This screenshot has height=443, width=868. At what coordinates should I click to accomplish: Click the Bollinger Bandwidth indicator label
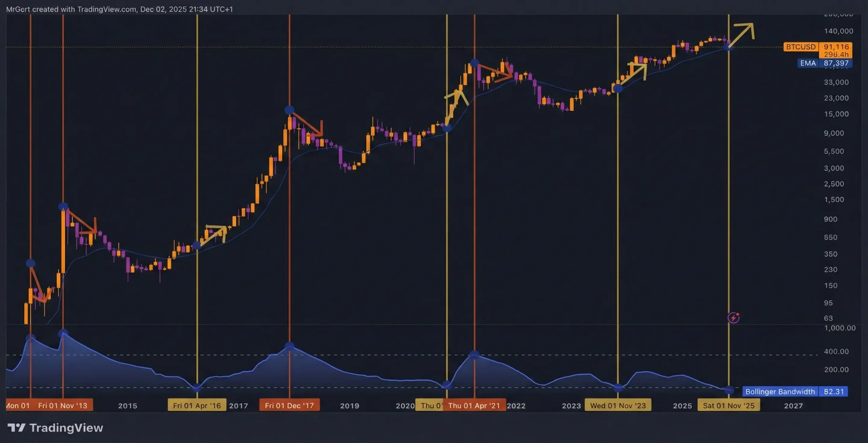coord(780,392)
